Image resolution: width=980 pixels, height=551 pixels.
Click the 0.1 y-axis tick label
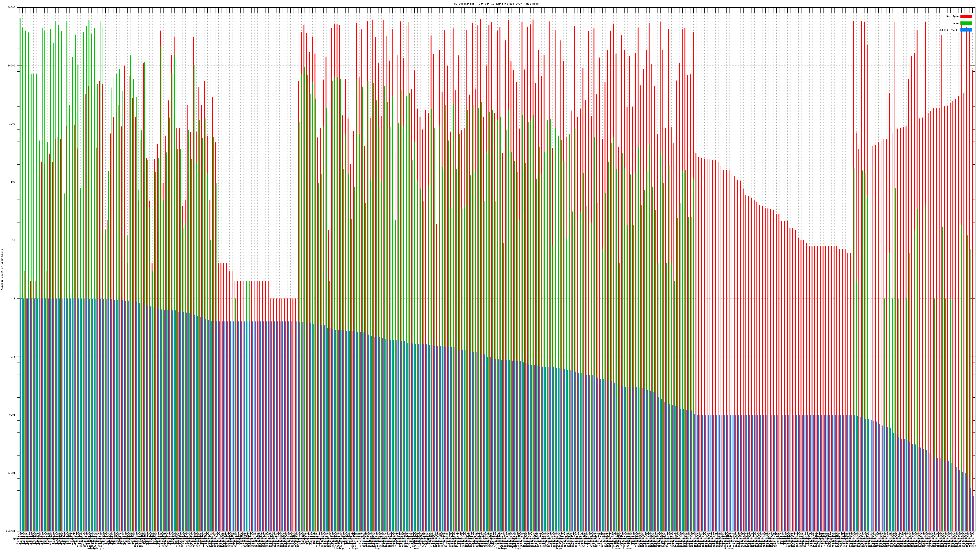[13, 357]
